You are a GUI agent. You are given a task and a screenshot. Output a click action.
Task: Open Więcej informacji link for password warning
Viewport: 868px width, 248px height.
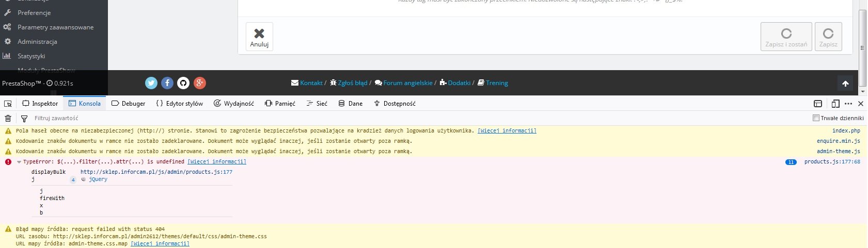[x=507, y=131]
